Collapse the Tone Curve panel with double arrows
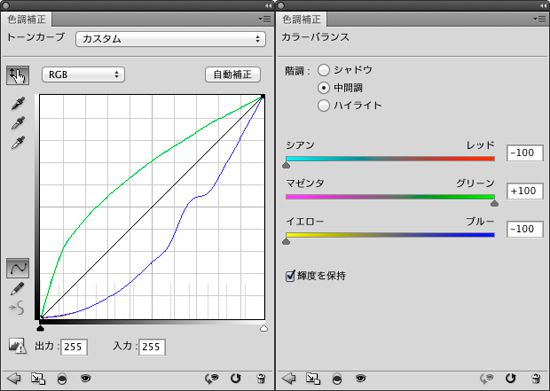 pyautogui.click(x=268, y=6)
